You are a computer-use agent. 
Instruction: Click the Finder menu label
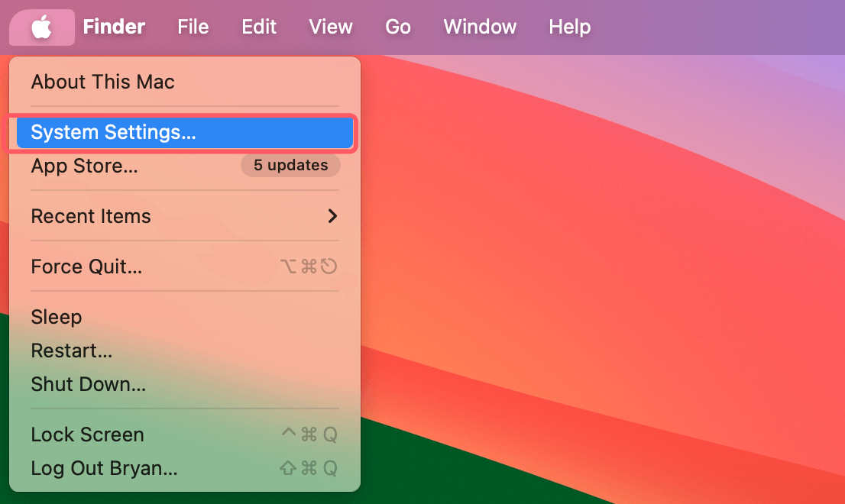[113, 27]
